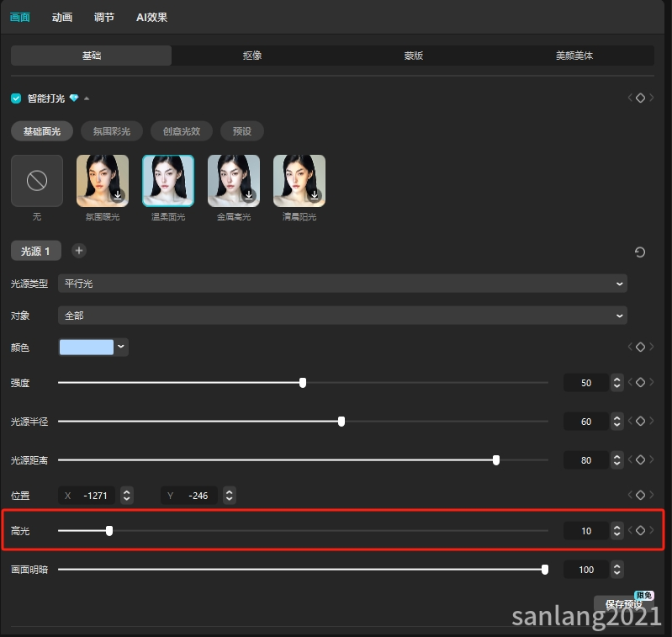Open the 光源类型 dropdown showing 平行光
672x637 pixels.
342,284
